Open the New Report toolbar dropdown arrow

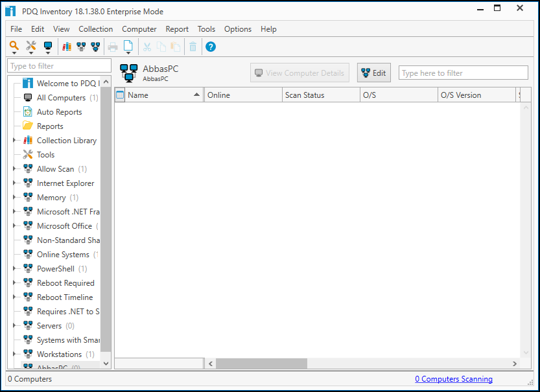128,53
